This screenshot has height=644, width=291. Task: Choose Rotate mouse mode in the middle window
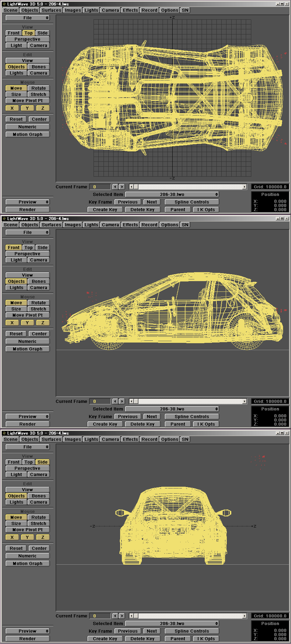tap(39, 303)
